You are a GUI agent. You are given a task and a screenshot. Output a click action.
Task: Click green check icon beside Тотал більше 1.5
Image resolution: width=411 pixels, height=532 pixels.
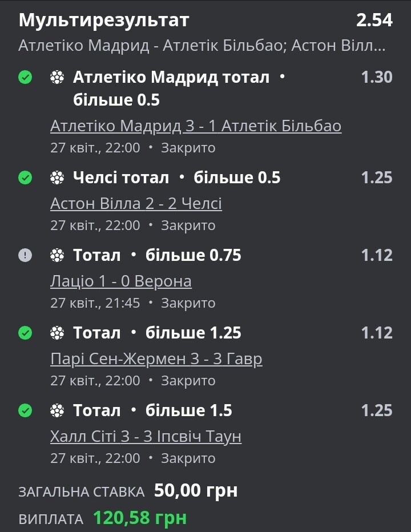(x=25, y=410)
